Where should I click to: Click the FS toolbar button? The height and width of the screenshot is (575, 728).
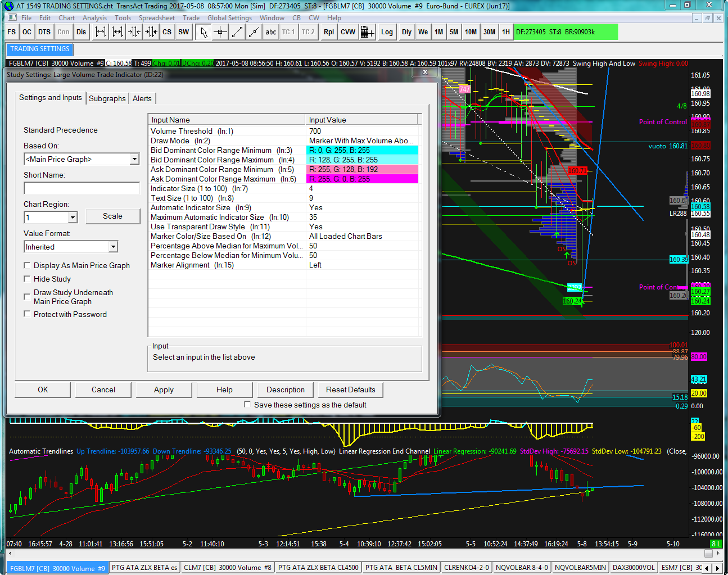(x=12, y=32)
